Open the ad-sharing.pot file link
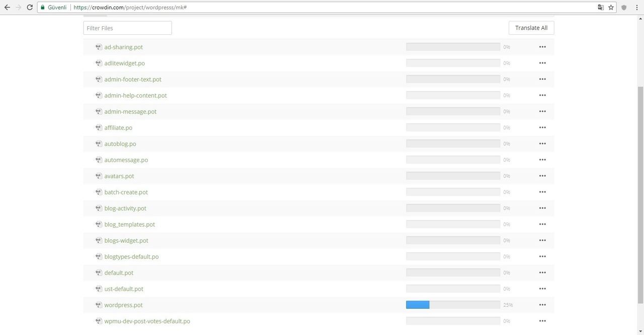Screen dimensions: 644x335 (x=124, y=47)
